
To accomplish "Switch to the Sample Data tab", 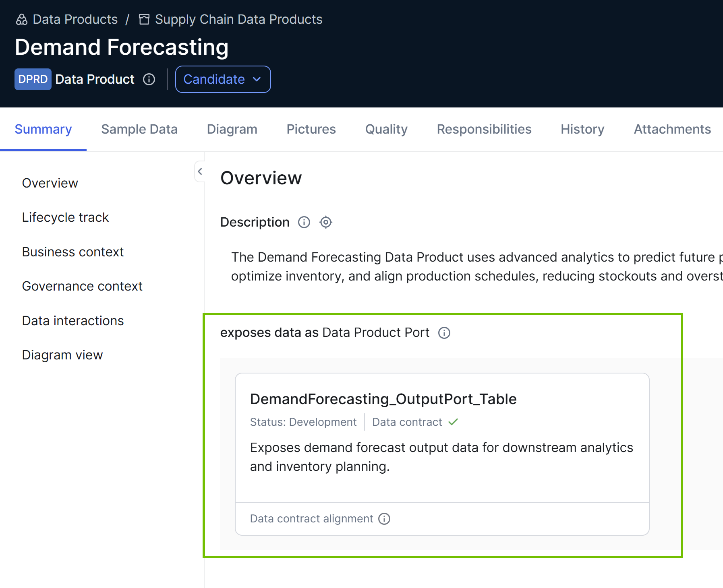I will 139,129.
